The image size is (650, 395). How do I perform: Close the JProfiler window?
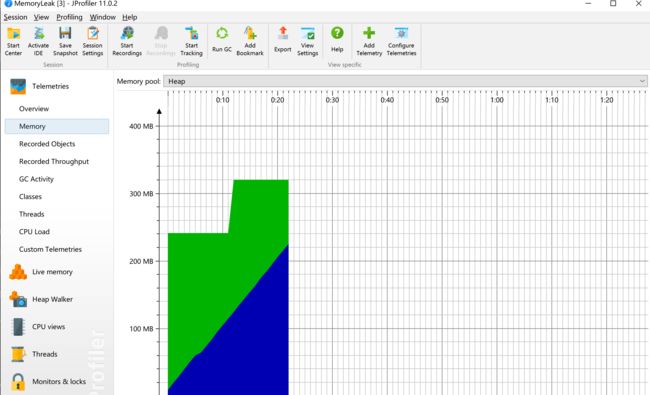(x=638, y=4)
